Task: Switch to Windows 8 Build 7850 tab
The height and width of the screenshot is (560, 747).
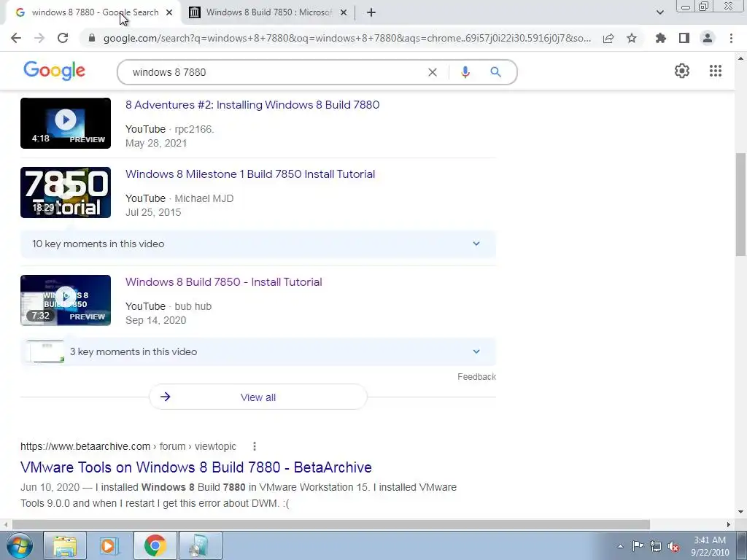Action: (268, 12)
